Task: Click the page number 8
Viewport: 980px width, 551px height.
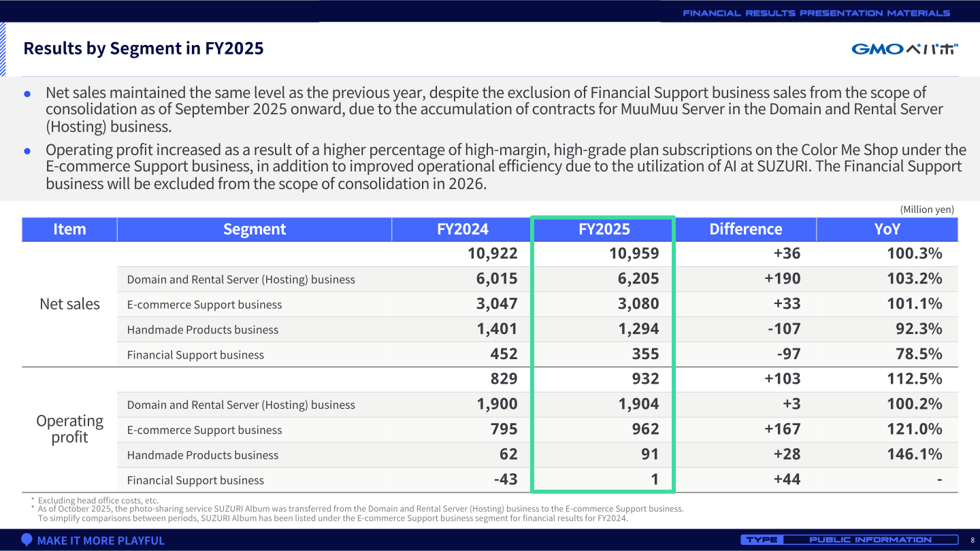Action: (972, 540)
